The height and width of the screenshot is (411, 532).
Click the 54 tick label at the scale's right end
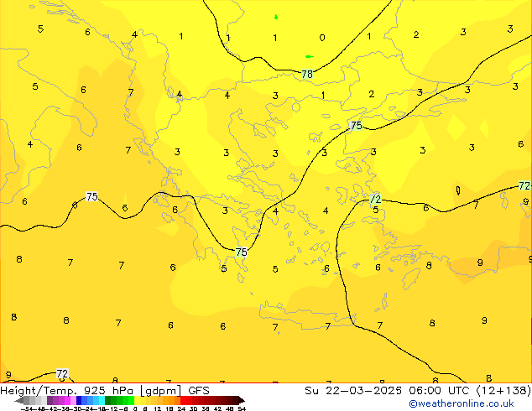tap(242, 409)
